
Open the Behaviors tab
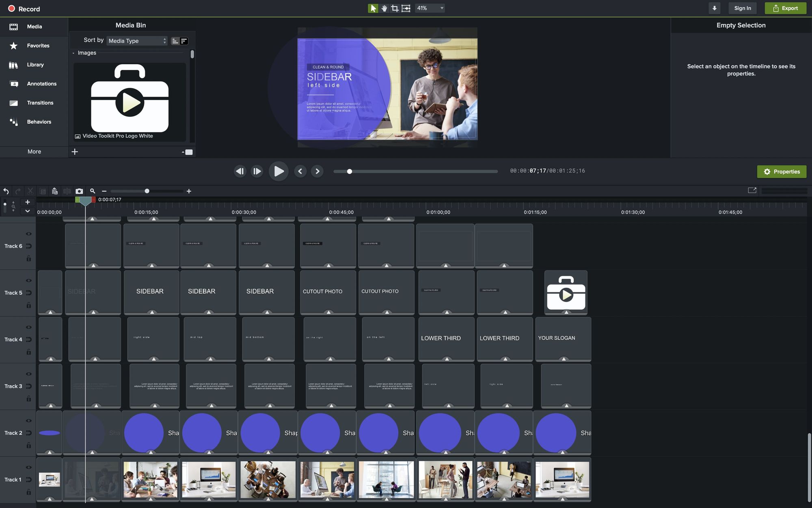click(x=34, y=122)
